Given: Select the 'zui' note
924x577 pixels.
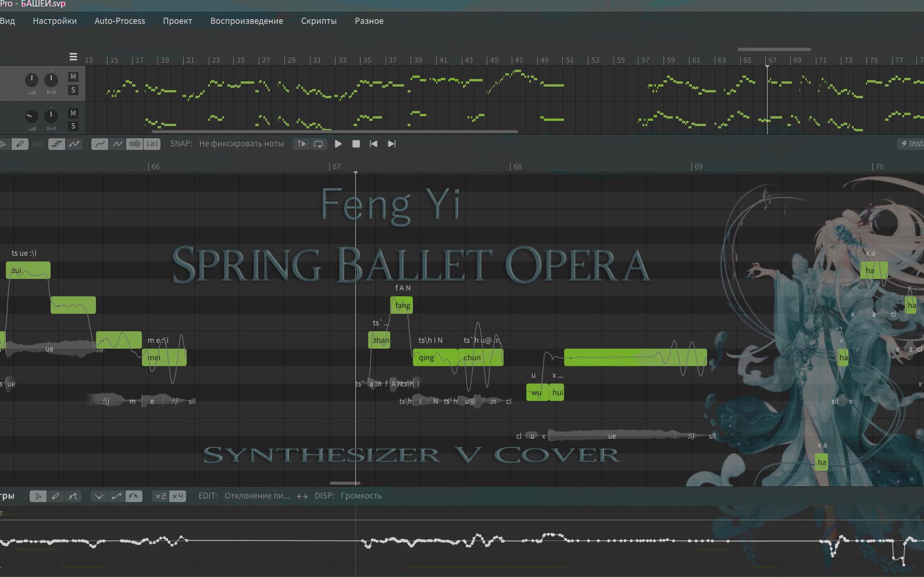Looking at the screenshot, I should 28,270.
